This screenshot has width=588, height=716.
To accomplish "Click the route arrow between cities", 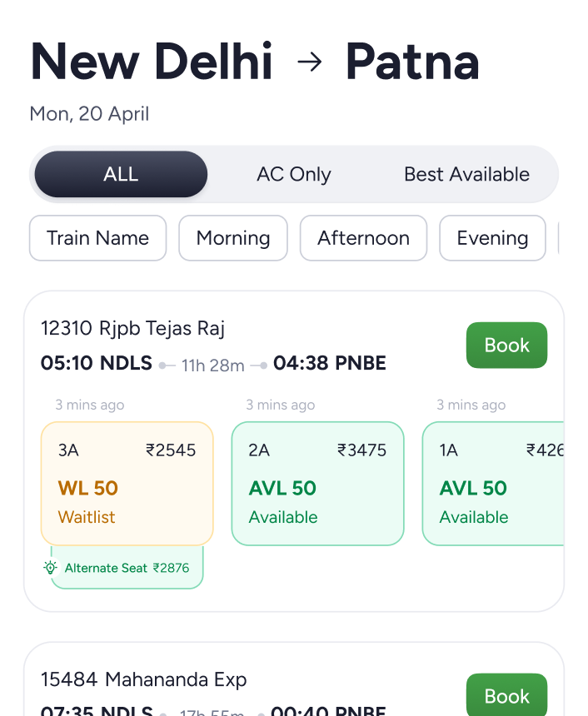I will coord(309,62).
